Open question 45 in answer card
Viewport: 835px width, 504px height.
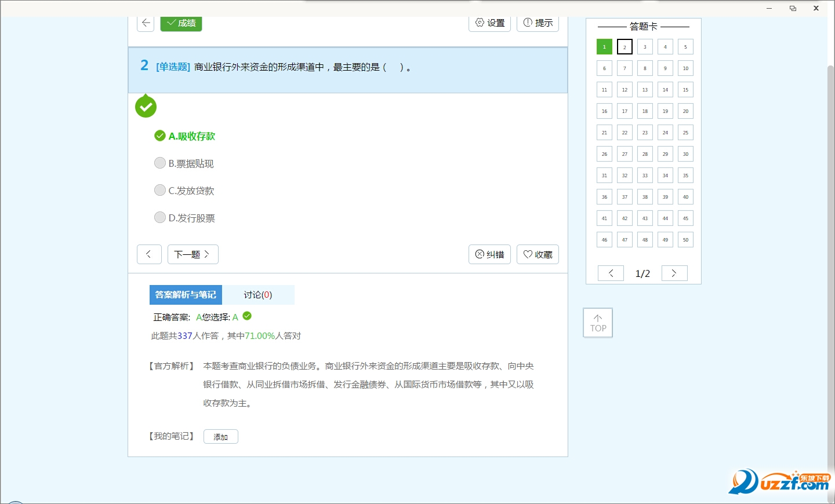tap(685, 218)
